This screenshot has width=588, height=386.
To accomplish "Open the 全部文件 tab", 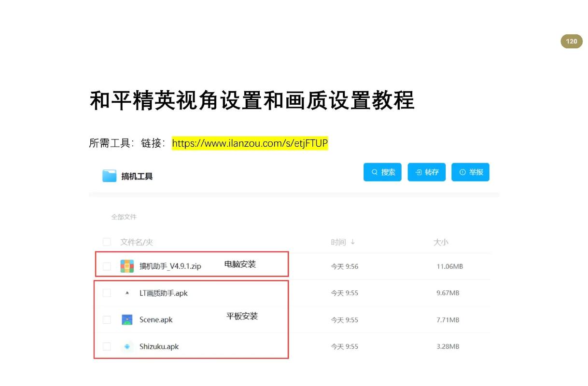I will (x=124, y=217).
